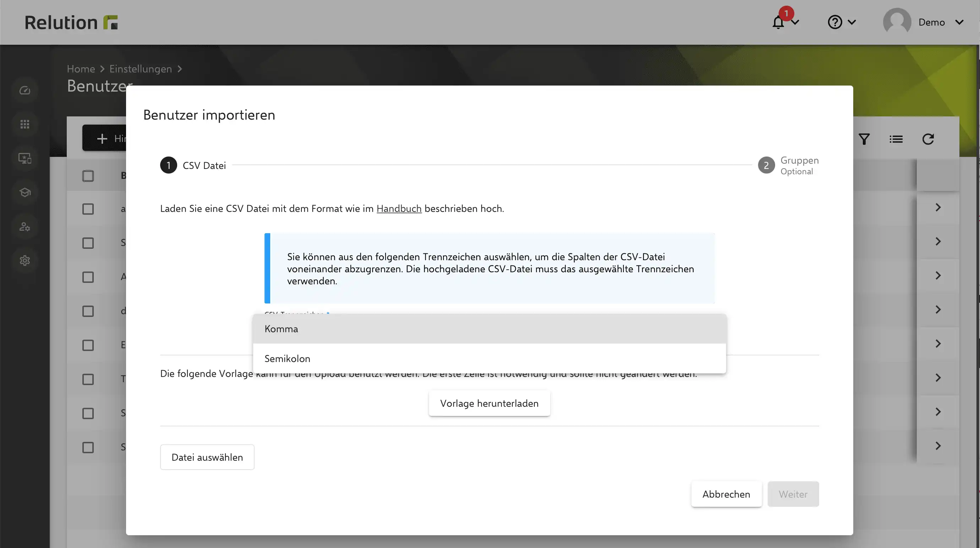Open details chevron of row A
This screenshot has height=548, width=980.
tap(938, 275)
